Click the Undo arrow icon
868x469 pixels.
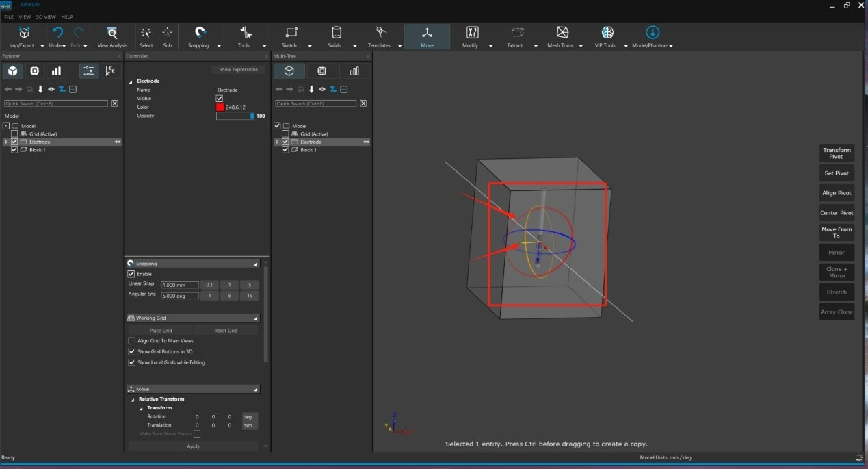(57, 33)
